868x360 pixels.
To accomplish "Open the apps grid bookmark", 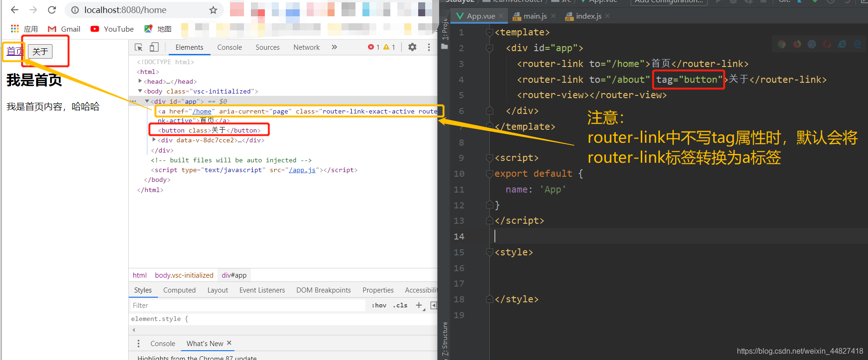I will [24, 29].
